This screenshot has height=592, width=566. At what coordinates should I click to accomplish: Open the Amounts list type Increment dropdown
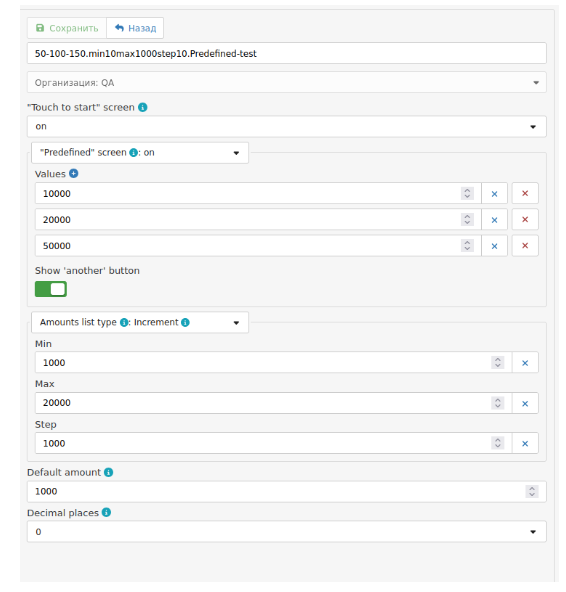click(x=140, y=322)
